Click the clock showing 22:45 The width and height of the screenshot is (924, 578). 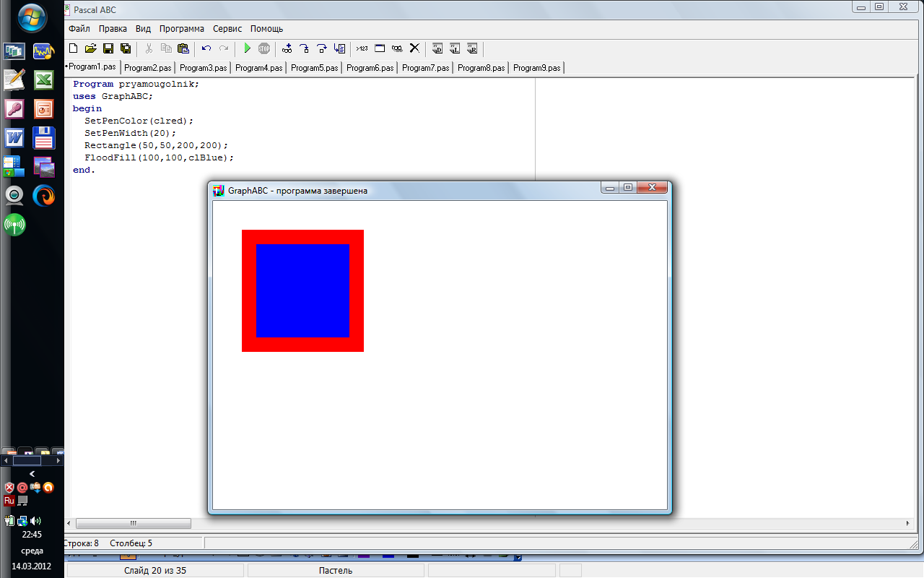click(32, 535)
